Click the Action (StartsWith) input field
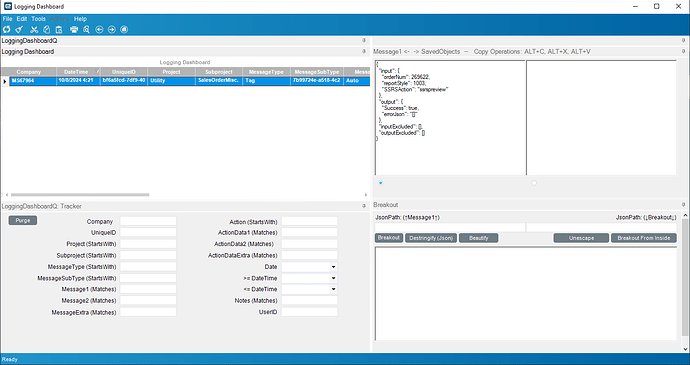The width and height of the screenshot is (690, 365). (x=310, y=221)
